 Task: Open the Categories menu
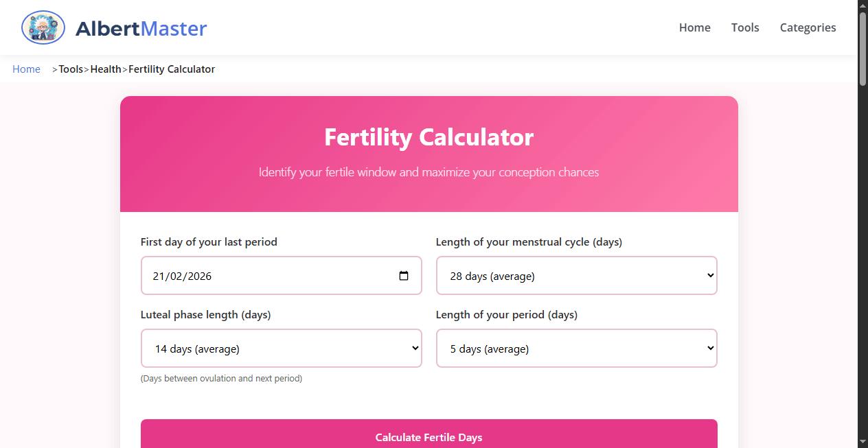[808, 27]
